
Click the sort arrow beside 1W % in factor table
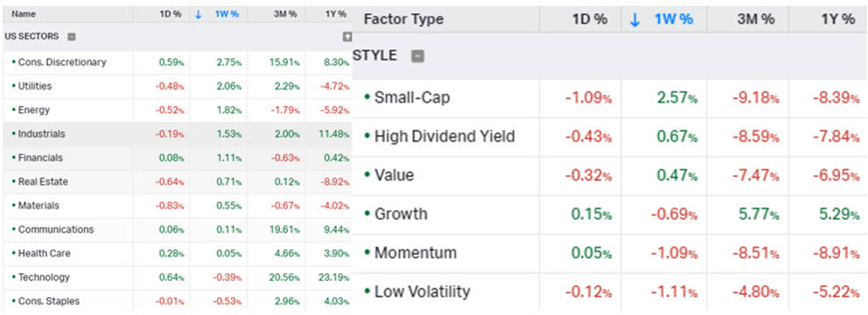point(635,19)
